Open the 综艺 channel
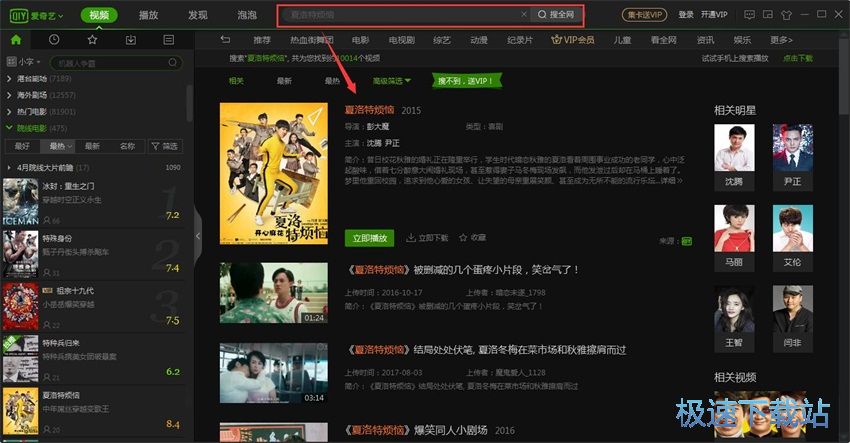The height and width of the screenshot is (443, 850). [x=442, y=40]
